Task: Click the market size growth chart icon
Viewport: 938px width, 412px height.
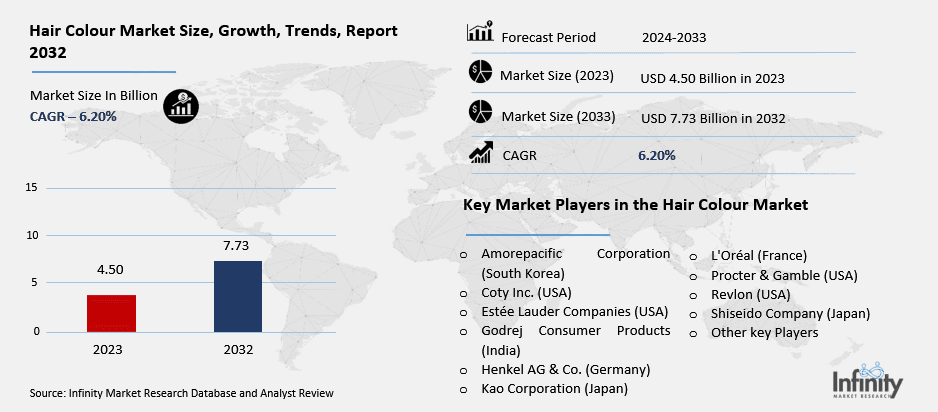Action: (180, 104)
